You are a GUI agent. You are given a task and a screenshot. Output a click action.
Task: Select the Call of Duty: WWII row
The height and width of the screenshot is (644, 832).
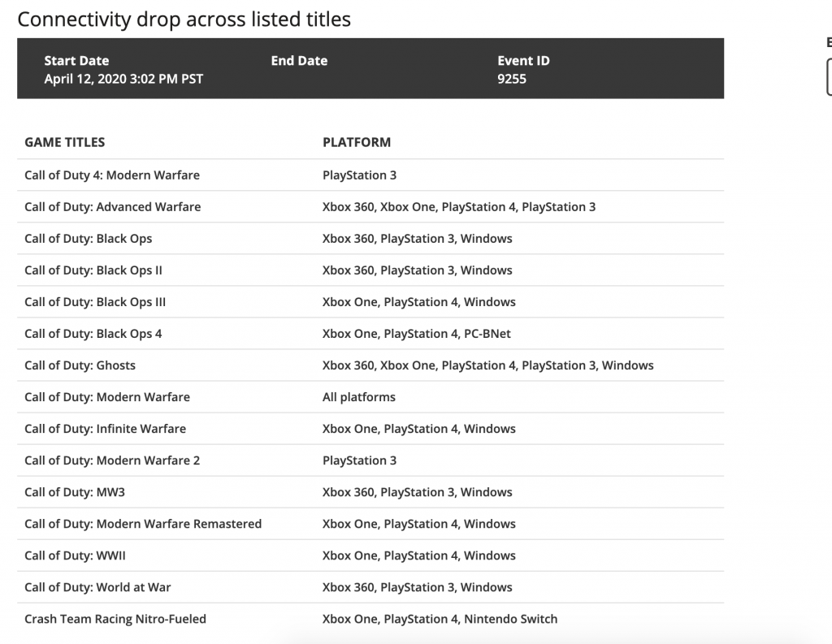click(76, 555)
